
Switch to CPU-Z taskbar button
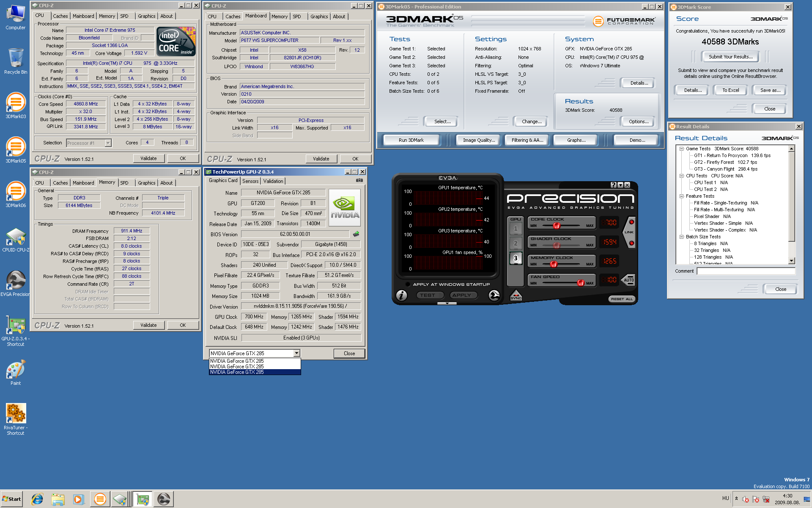click(121, 500)
